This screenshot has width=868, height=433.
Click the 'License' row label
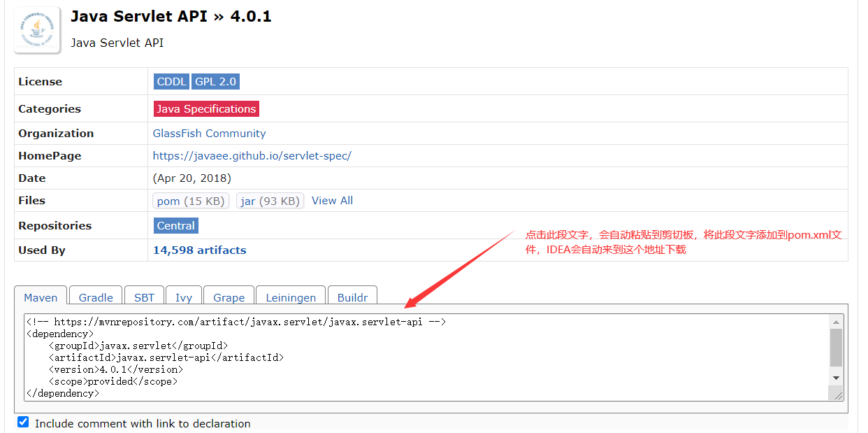[x=41, y=81]
